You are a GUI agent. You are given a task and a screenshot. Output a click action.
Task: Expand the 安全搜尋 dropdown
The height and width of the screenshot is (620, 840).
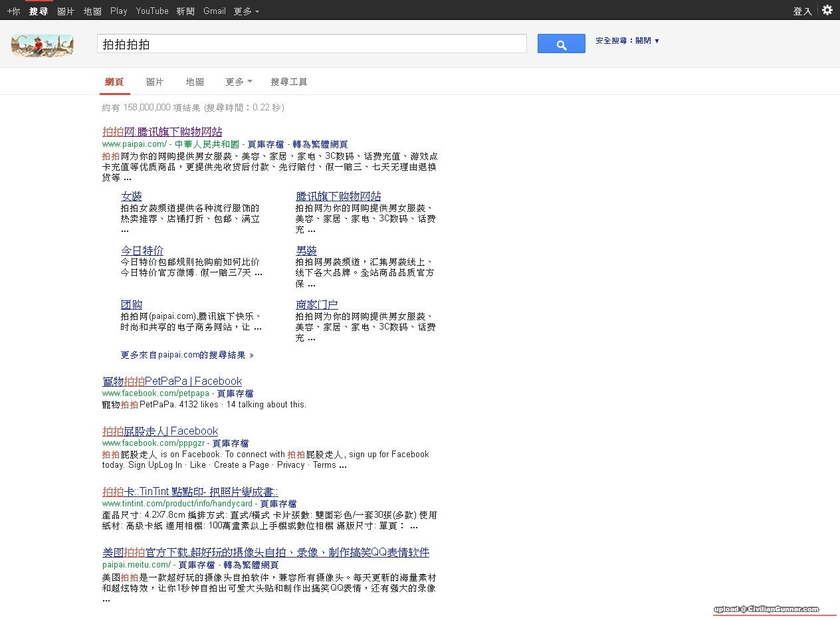627,41
